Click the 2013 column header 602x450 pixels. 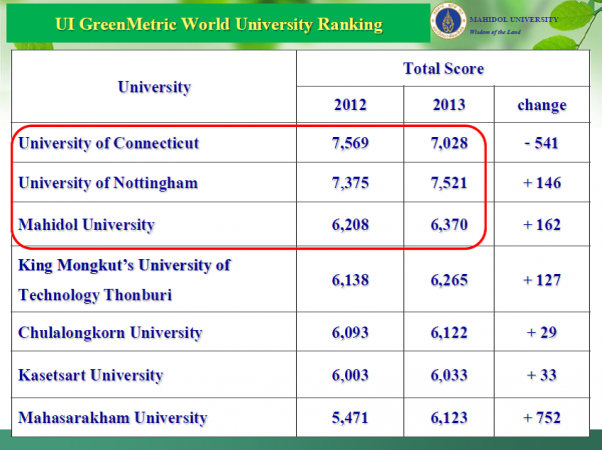[x=449, y=105]
